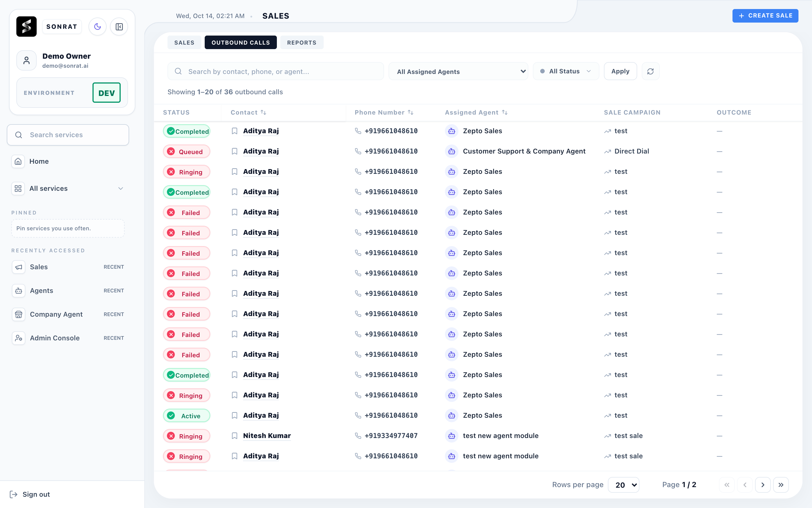Click the Company Agent store icon

[19, 314]
